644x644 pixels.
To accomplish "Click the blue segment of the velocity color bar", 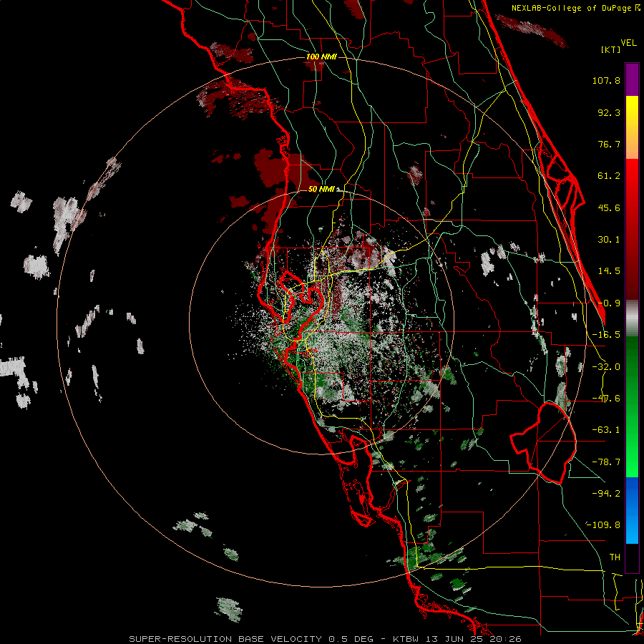I will tap(632, 510).
